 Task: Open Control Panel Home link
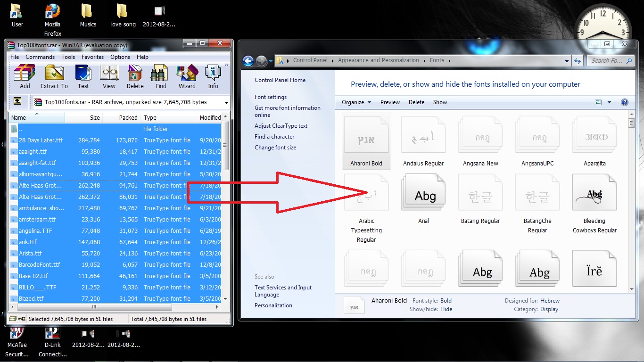[x=280, y=80]
